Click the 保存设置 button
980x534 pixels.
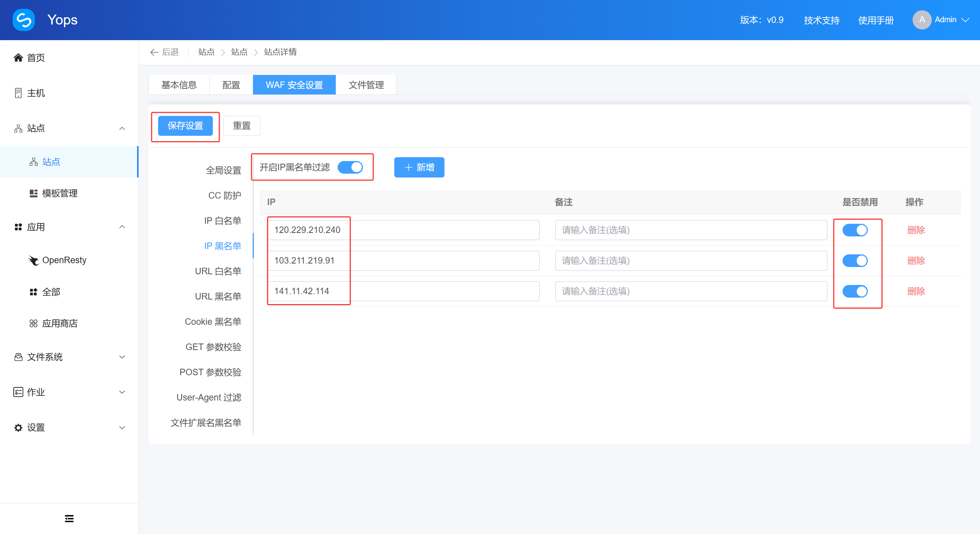point(185,126)
